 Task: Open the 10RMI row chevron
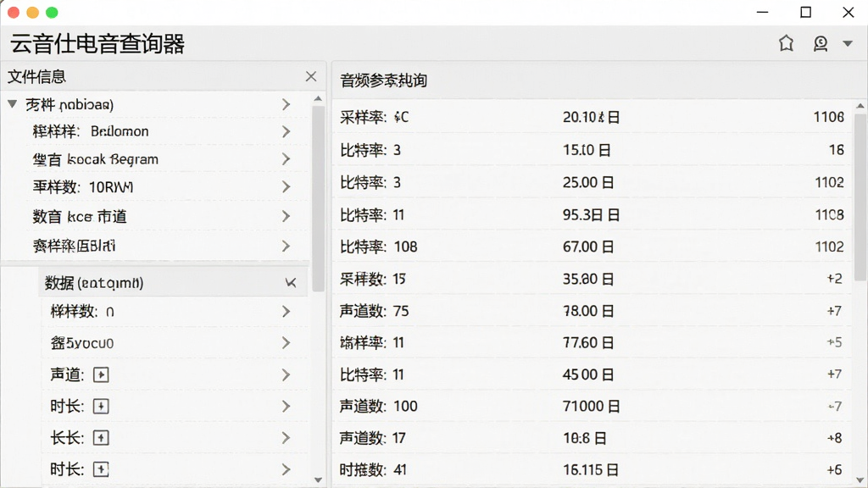pos(286,187)
